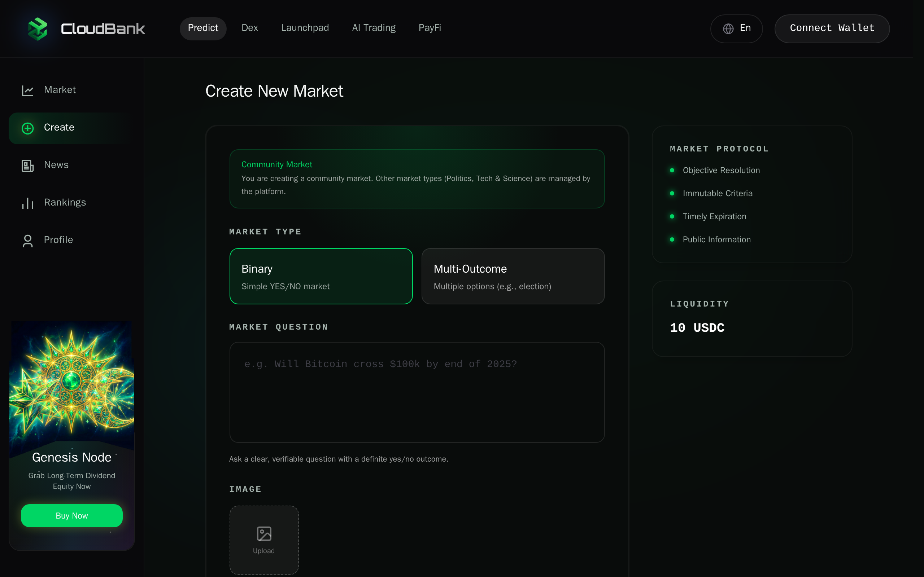Image resolution: width=924 pixels, height=577 pixels.
Task: Open News via the newspaper icon
Action: pos(27,166)
